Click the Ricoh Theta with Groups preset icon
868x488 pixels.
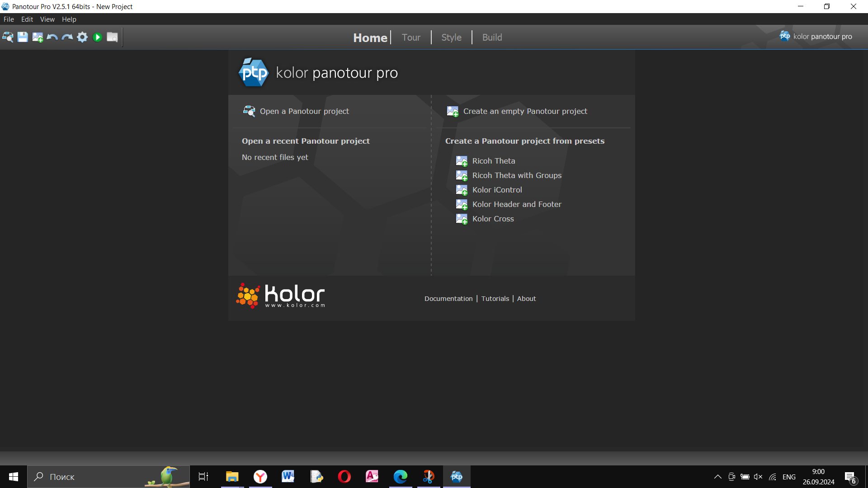tap(462, 175)
